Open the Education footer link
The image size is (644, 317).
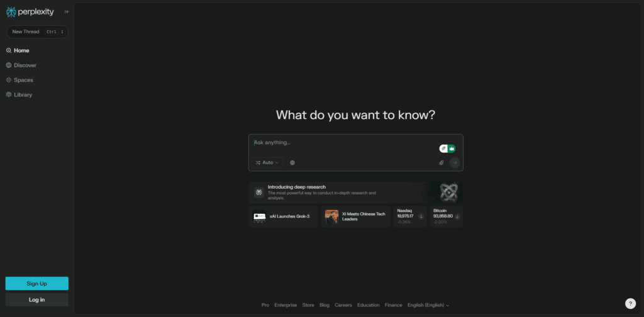pyautogui.click(x=369, y=305)
